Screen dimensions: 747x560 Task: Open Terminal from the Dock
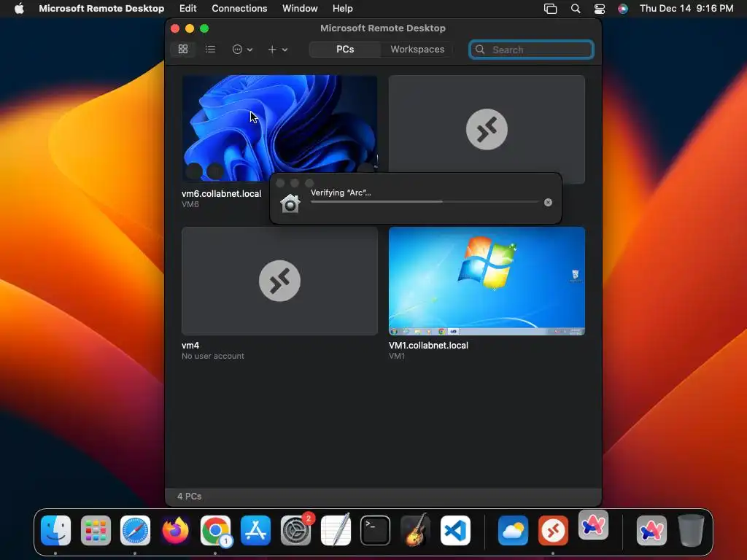pos(376,530)
